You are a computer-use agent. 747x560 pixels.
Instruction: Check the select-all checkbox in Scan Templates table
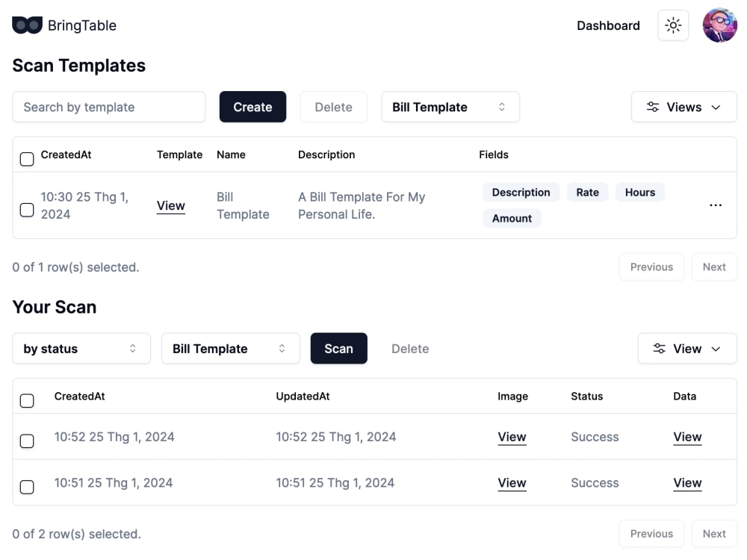click(27, 158)
